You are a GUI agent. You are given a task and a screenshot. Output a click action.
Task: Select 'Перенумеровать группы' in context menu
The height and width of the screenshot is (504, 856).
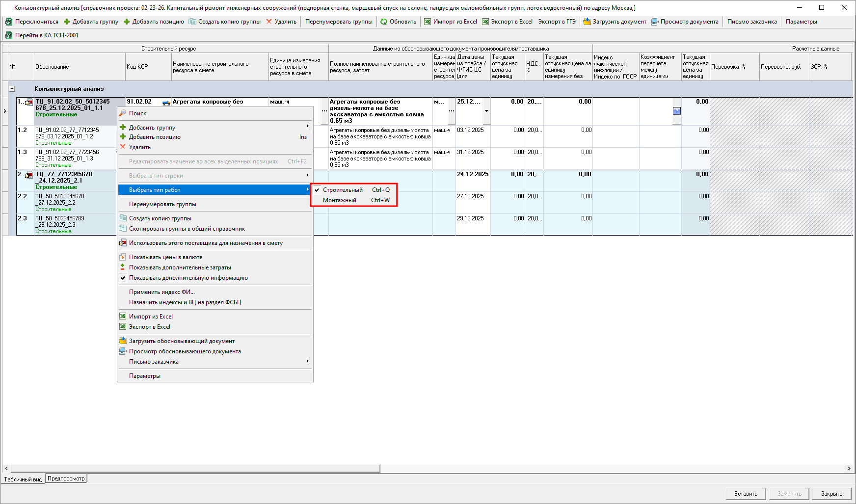click(162, 204)
